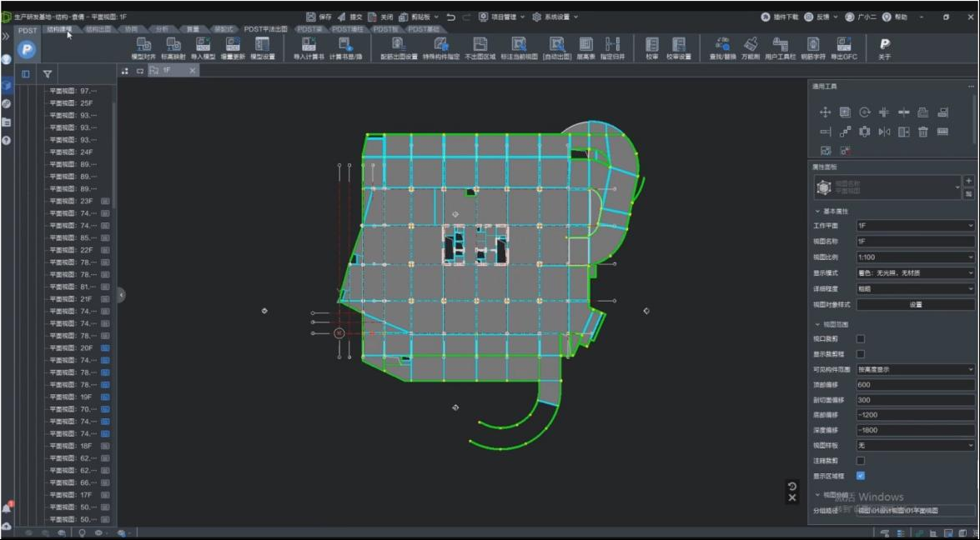980x540 pixels.
Task: Select the Rotate tool in 通用工具
Action: pyautogui.click(x=864, y=112)
